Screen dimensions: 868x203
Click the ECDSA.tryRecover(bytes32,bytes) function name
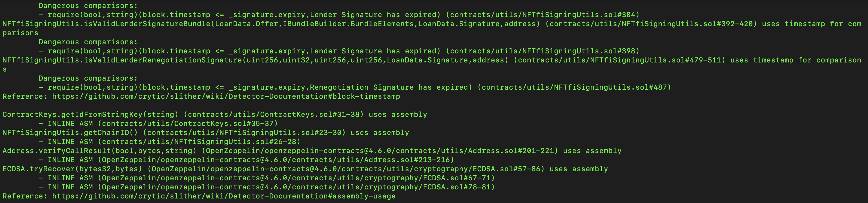click(x=72, y=169)
